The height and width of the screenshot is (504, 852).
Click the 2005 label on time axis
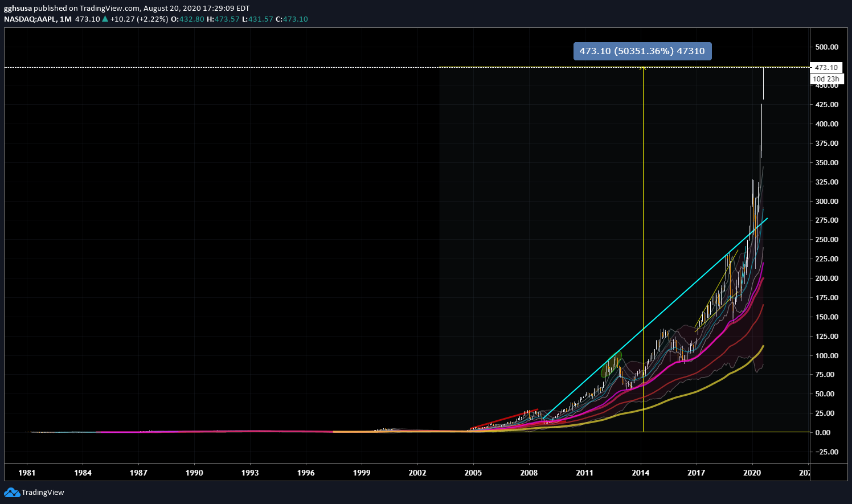[x=473, y=473]
